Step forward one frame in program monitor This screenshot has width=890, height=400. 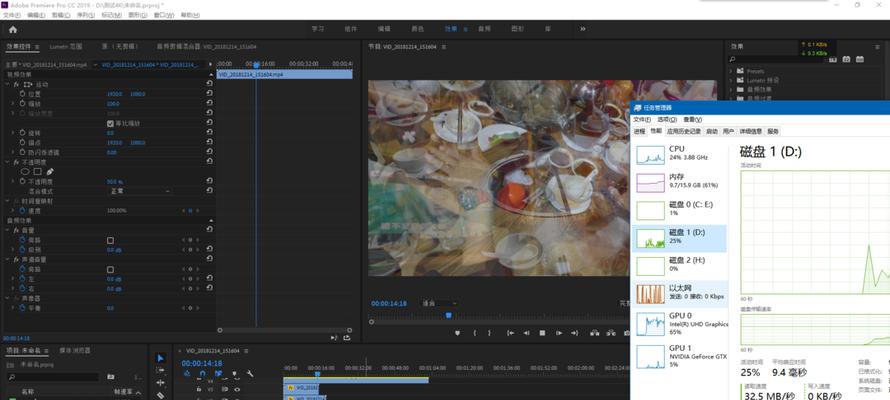coord(559,333)
